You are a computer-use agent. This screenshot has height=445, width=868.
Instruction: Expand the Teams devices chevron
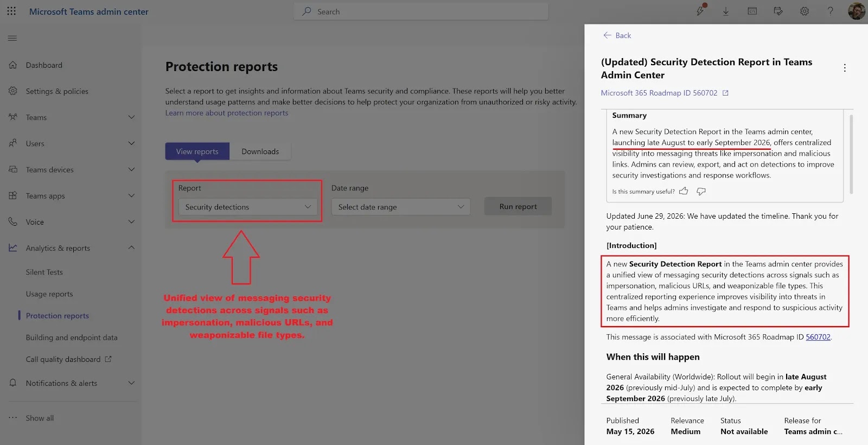point(131,169)
